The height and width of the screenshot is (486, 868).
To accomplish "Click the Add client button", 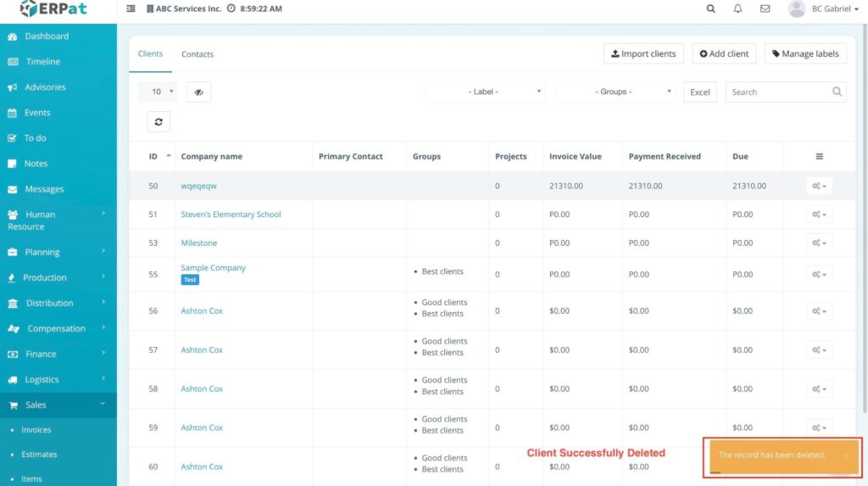I will coord(724,53).
